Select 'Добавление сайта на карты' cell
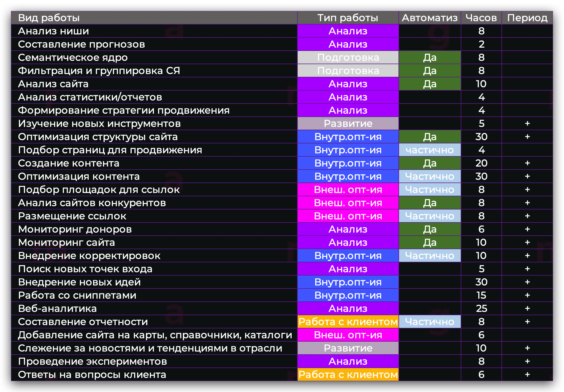Screen dimensions: 564x392 coord(154,335)
